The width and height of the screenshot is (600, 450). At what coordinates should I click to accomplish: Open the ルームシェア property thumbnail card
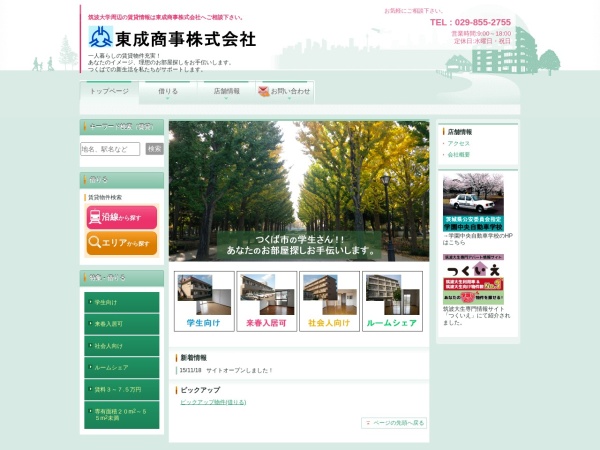(392, 301)
